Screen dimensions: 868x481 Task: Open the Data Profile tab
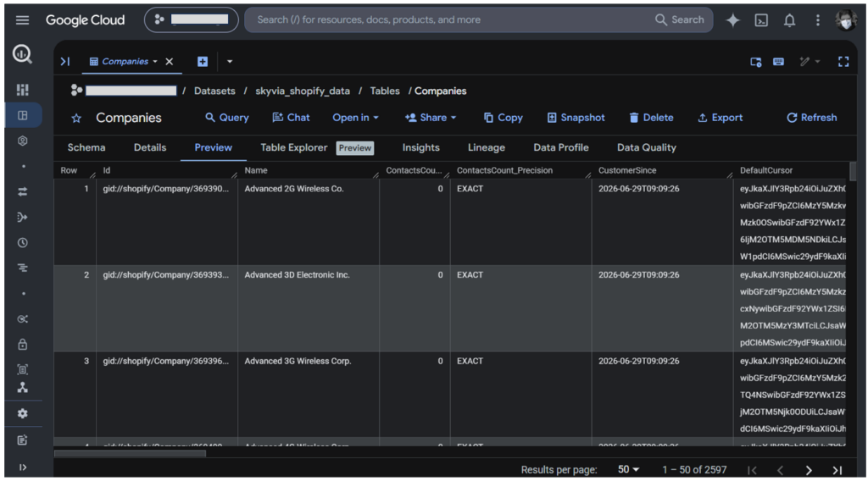click(561, 147)
